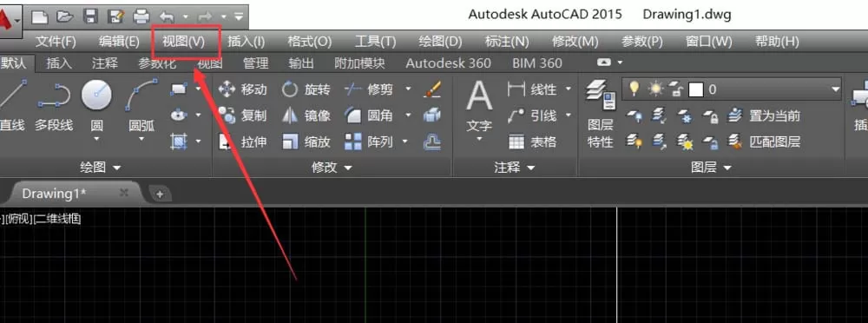Open 图层特性 layer properties manager
Screen dimensions: 868x323
click(601, 114)
